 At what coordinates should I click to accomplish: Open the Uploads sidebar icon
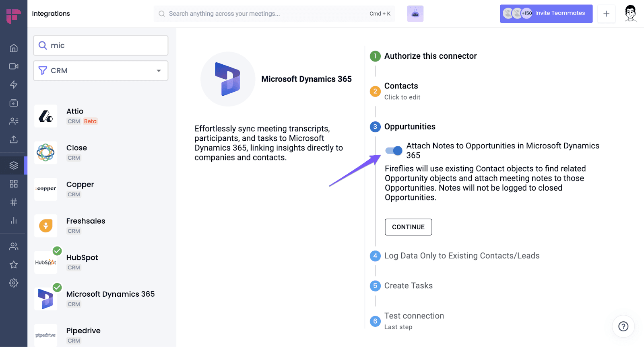pyautogui.click(x=14, y=140)
